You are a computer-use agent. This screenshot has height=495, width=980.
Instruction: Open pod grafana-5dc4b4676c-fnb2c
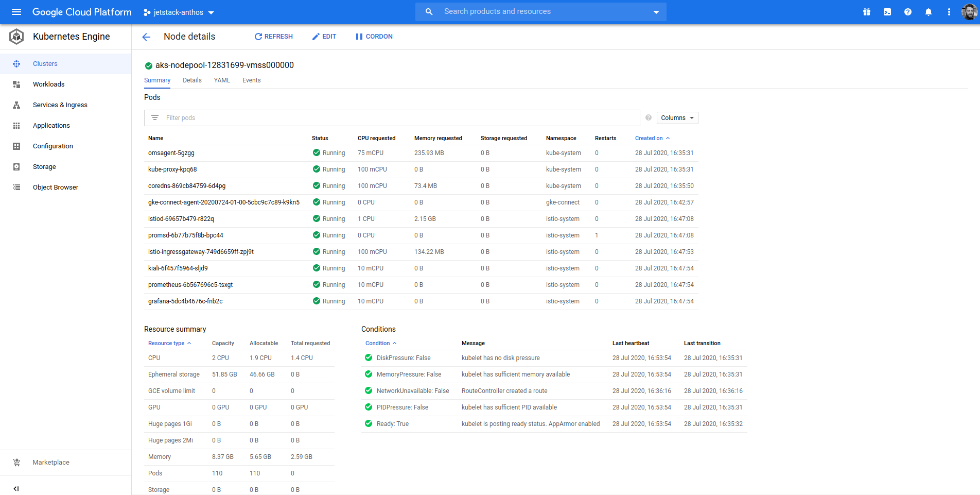185,301
